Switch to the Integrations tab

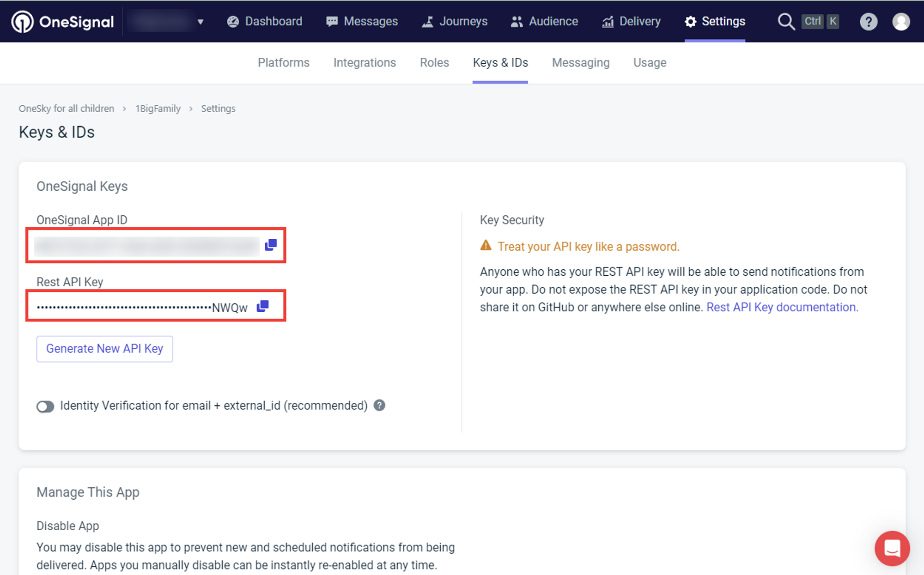tap(365, 62)
